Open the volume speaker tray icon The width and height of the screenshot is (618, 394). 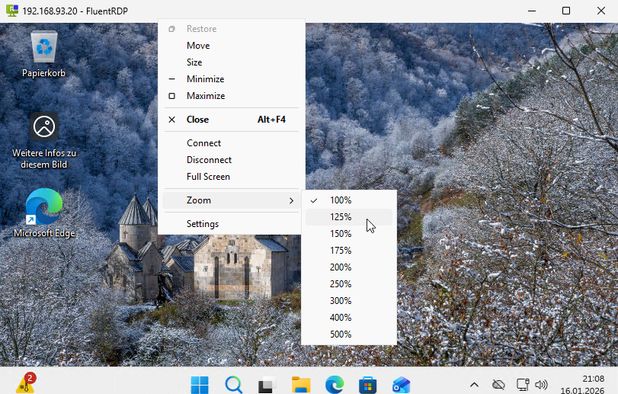tap(542, 385)
